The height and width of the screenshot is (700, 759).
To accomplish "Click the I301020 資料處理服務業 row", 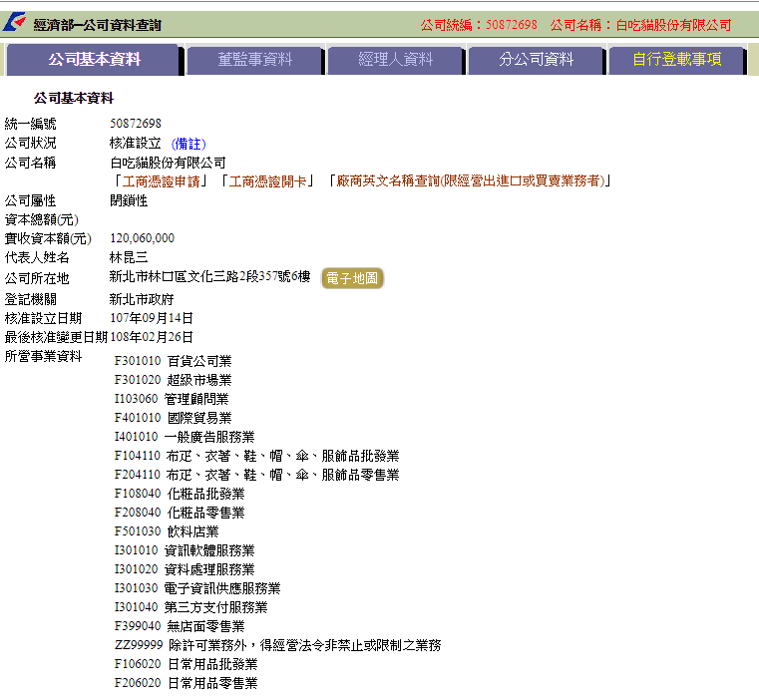I will tap(185, 569).
